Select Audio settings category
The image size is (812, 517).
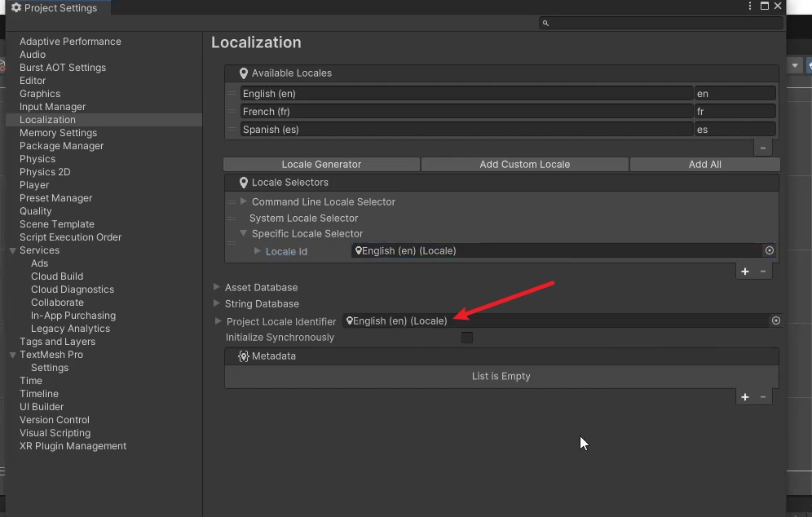tap(33, 55)
